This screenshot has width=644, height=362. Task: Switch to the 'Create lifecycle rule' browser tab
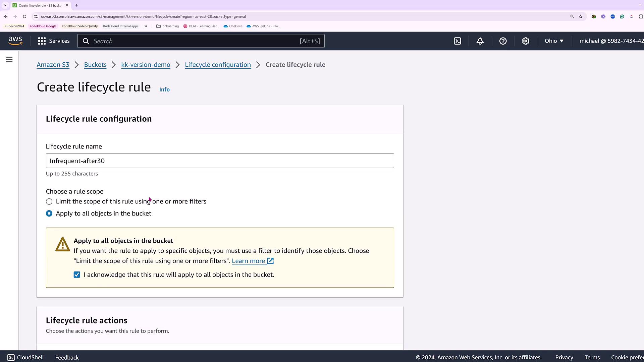(x=40, y=5)
